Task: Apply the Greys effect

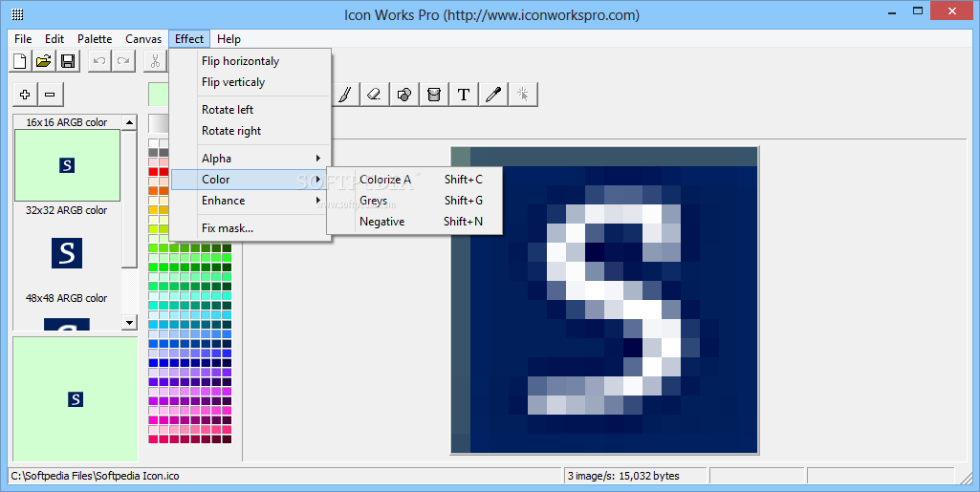Action: (414, 201)
